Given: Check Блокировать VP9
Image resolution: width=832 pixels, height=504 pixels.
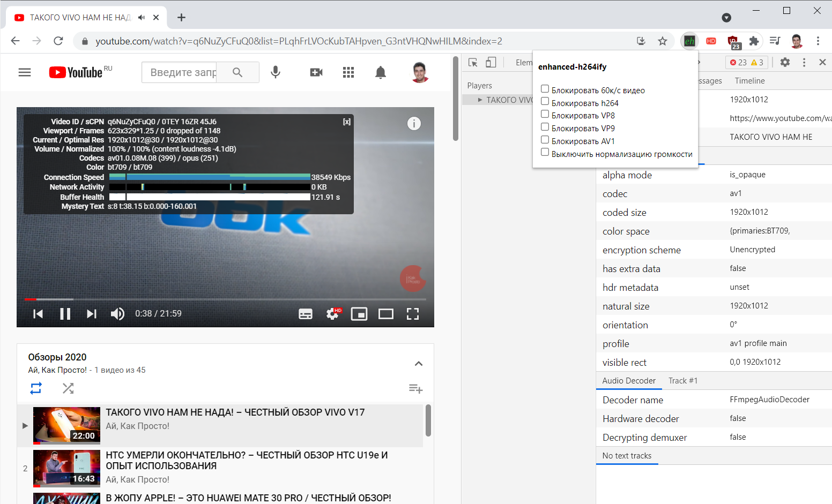Looking at the screenshot, I should point(545,127).
